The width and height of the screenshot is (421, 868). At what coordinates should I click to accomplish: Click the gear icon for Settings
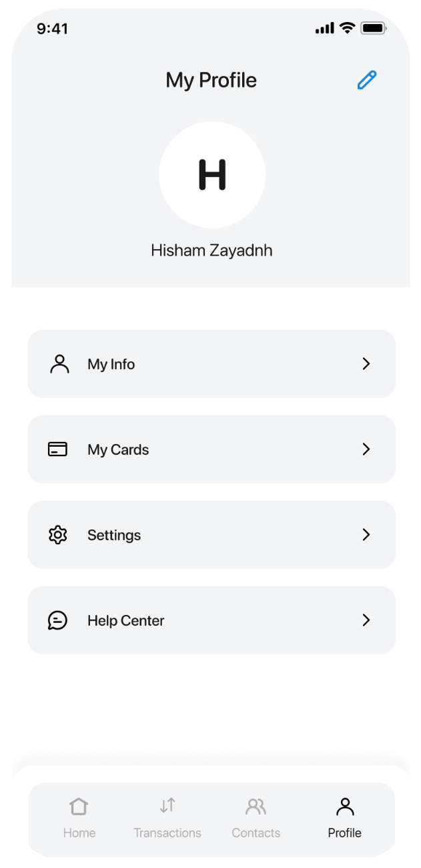[x=58, y=535]
